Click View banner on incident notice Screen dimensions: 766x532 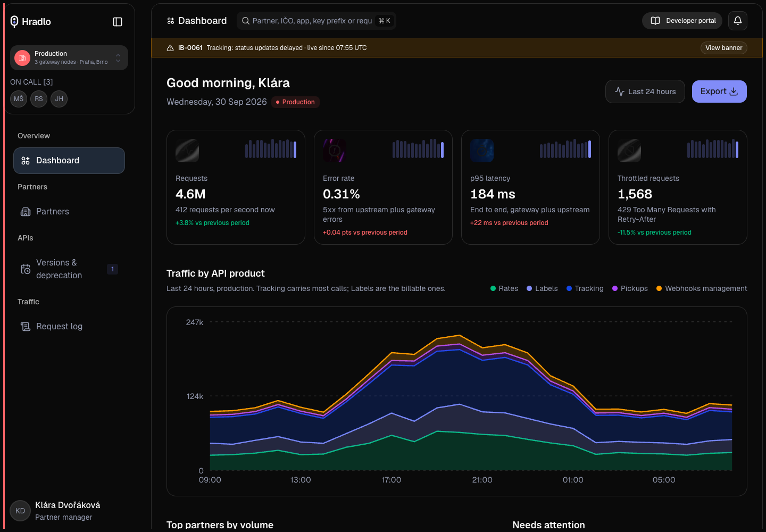click(724, 48)
